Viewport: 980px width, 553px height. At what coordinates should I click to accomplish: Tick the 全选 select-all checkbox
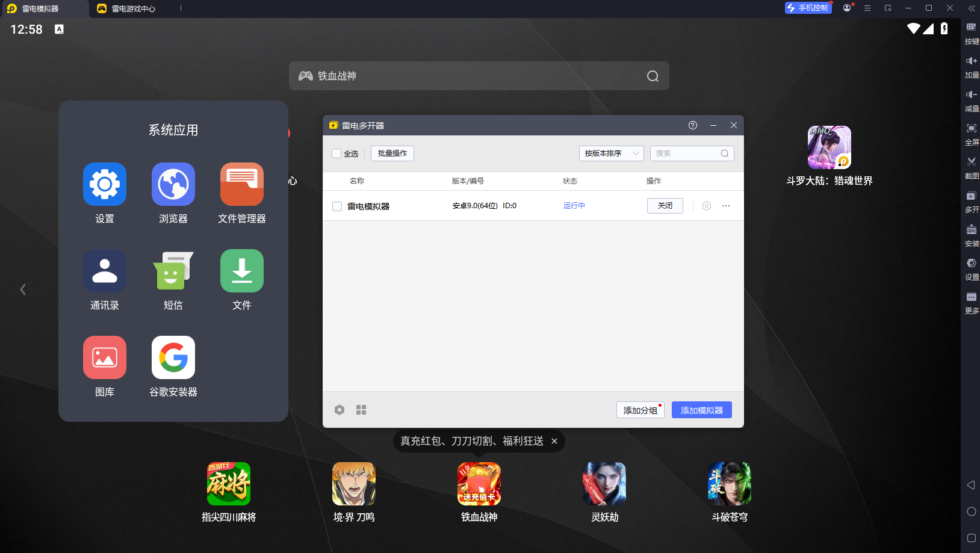[336, 153]
